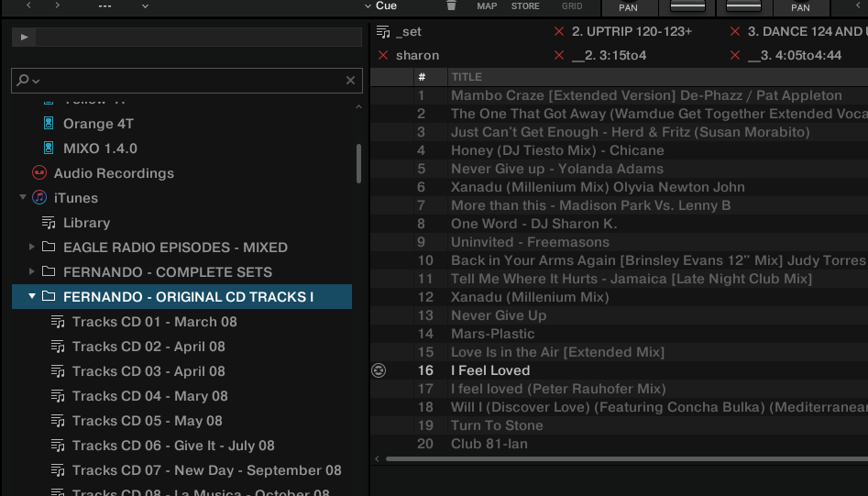Expand EAGLE RADIO EPISODES - MIXED folder

[32, 248]
